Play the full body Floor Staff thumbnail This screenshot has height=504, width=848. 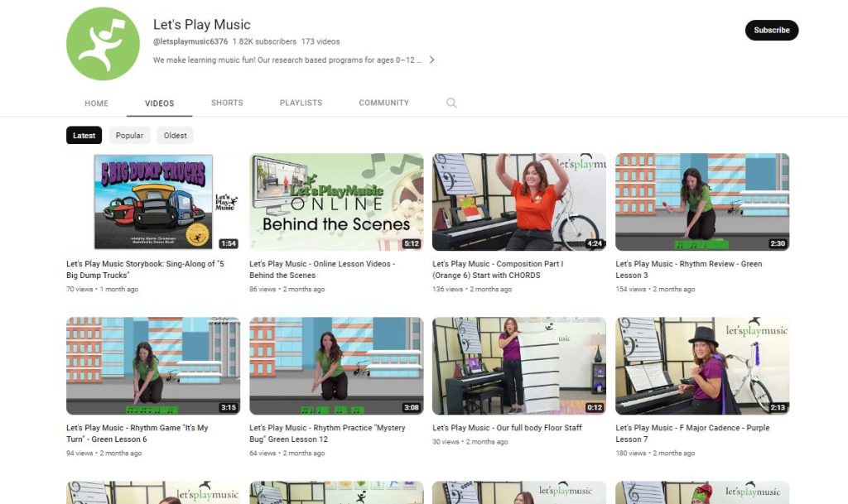click(519, 366)
